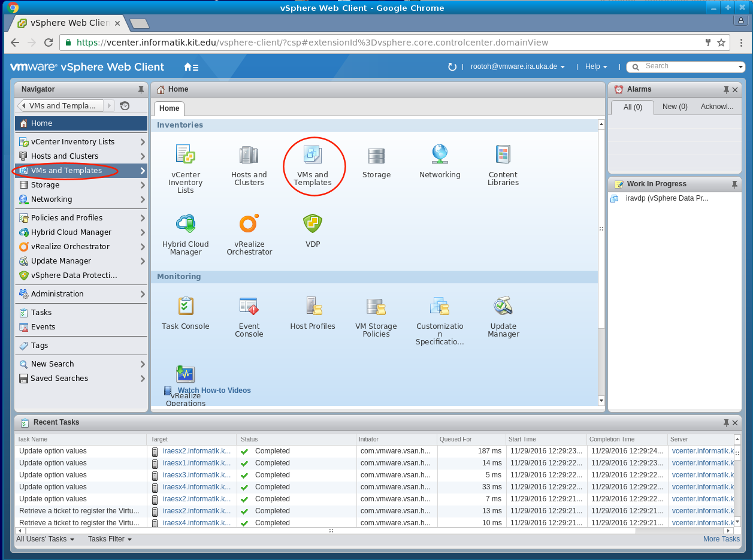This screenshot has height=560, width=753.
Task: Open vRealize Orchestrator icon in Home
Action: pos(249,223)
